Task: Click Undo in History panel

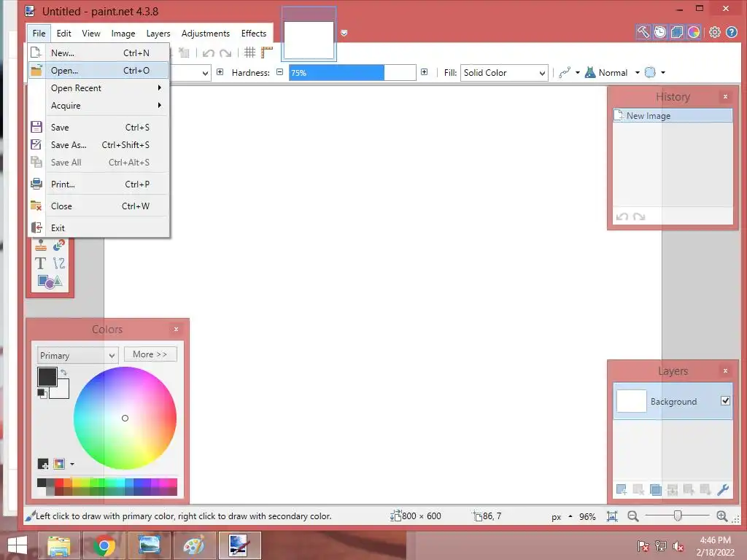Action: [x=622, y=217]
